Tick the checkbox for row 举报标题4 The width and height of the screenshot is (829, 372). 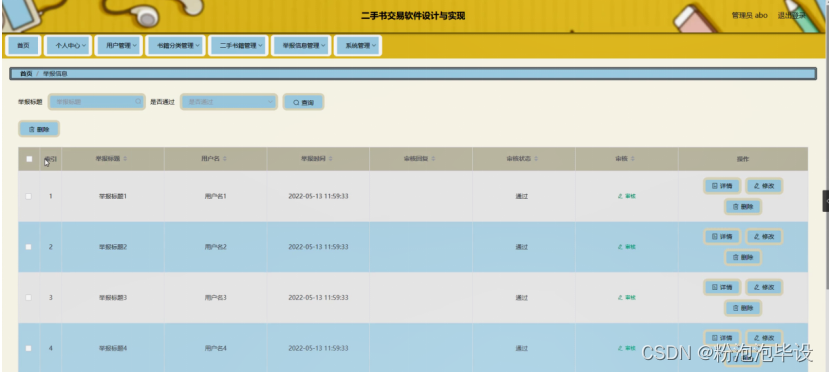point(29,348)
